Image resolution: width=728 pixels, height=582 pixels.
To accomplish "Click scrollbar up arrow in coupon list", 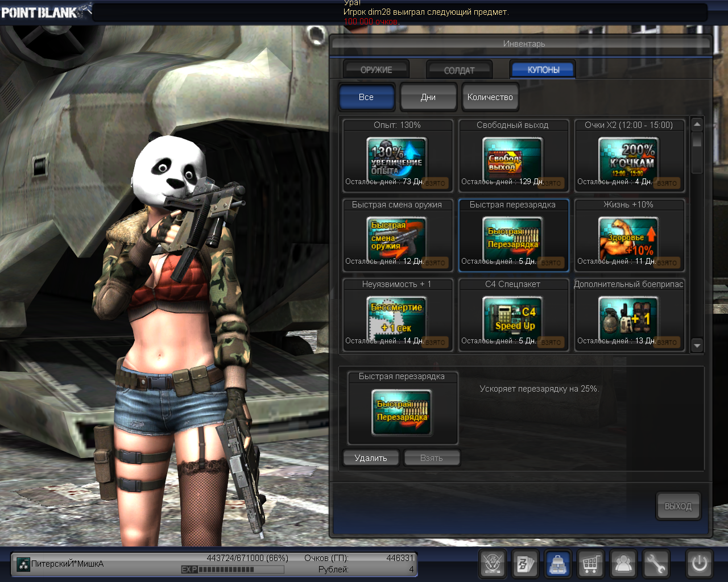I will (x=697, y=124).
